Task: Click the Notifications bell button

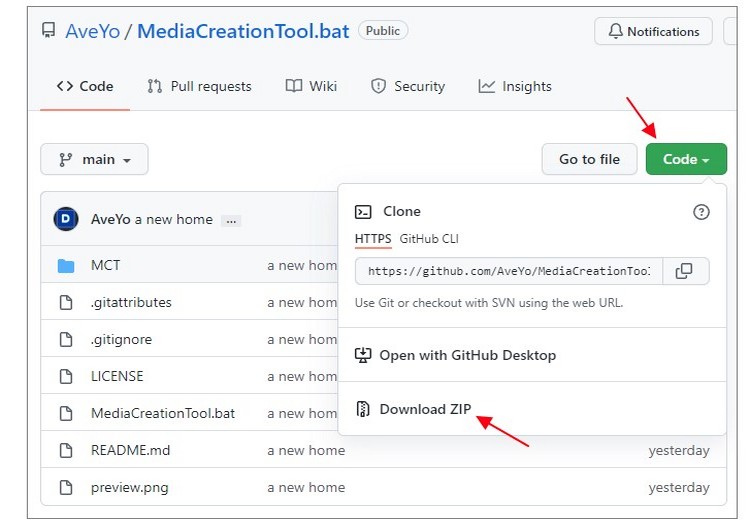Action: pyautogui.click(x=653, y=32)
